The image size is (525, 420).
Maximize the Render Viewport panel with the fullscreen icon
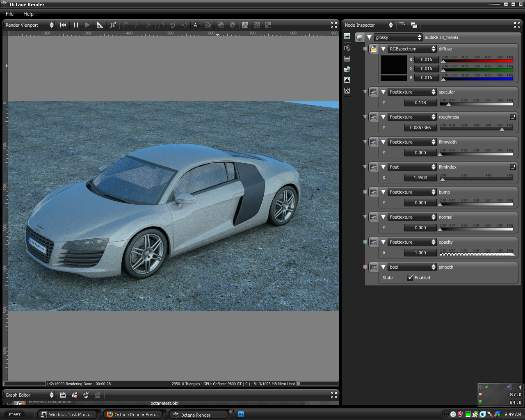[333, 25]
